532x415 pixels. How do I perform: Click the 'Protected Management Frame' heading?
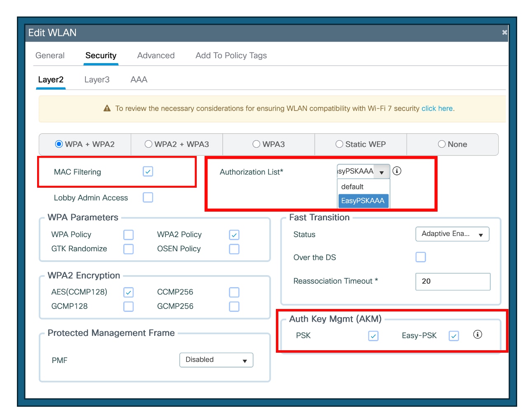click(111, 333)
